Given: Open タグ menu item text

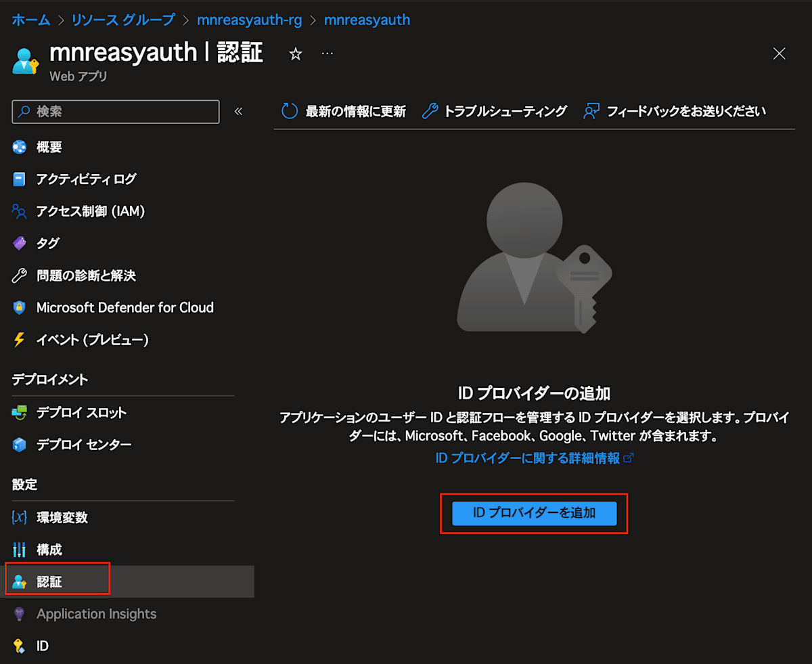Looking at the screenshot, I should (47, 244).
